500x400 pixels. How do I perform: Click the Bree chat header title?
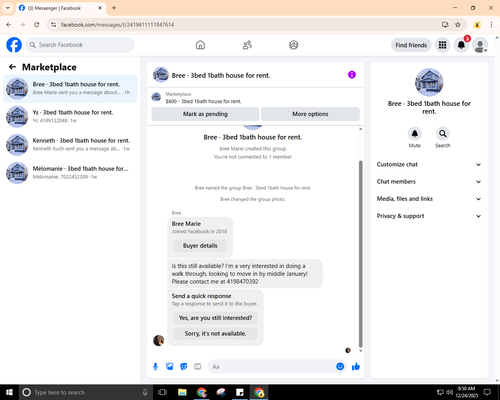[x=221, y=75]
